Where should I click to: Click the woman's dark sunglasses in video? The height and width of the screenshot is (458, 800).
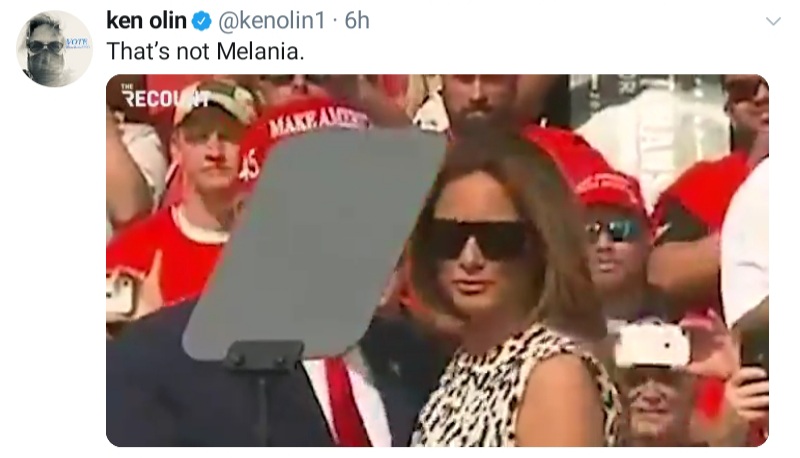[474, 238]
